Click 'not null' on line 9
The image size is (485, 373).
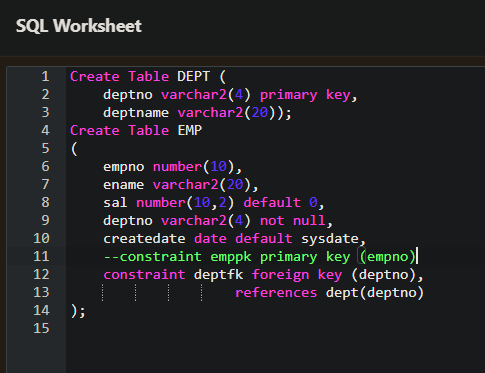(x=292, y=221)
